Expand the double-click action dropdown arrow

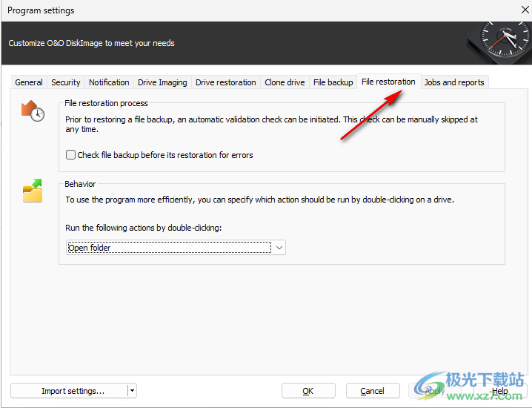(279, 248)
